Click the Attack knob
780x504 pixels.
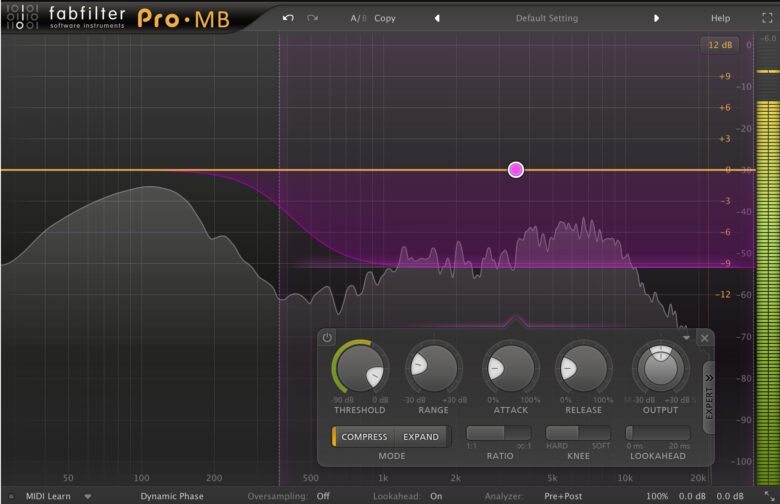510,368
